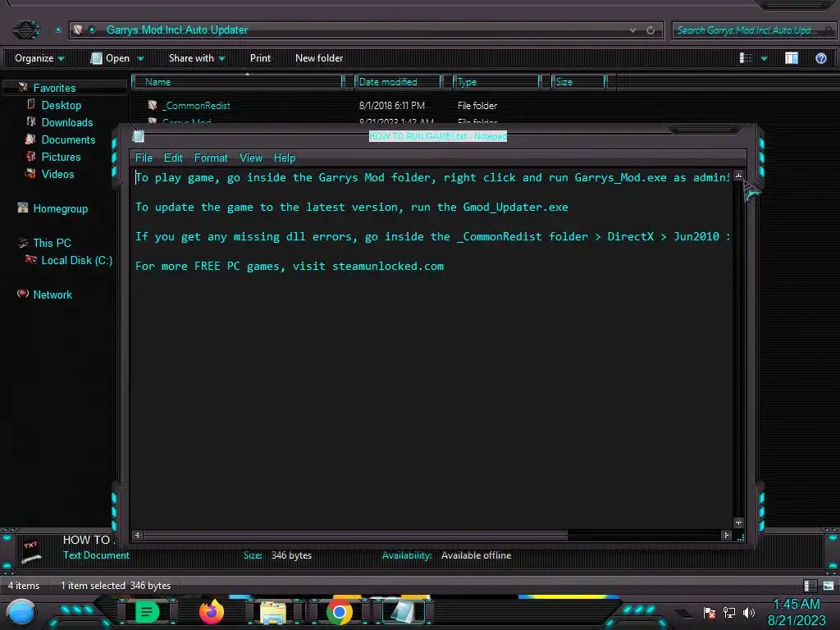Viewport: 840px width, 630px height.
Task: Open volume control tray icon
Action: (x=749, y=612)
